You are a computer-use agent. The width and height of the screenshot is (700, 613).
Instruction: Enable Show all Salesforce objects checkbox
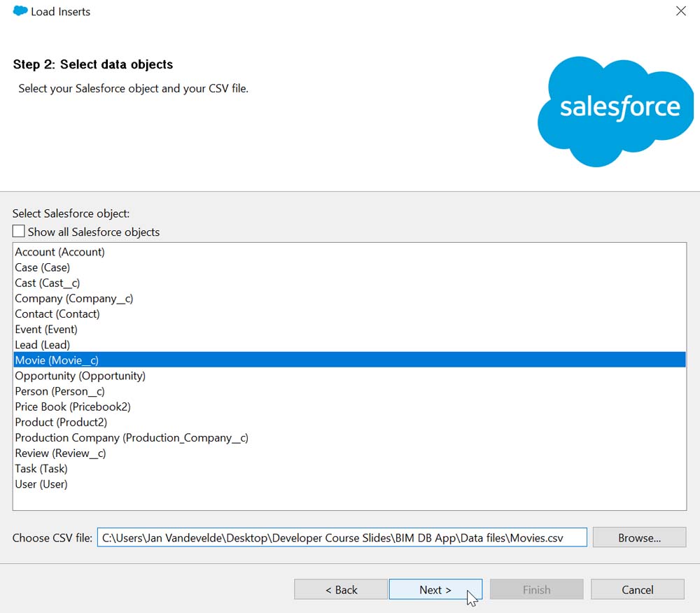tap(19, 232)
